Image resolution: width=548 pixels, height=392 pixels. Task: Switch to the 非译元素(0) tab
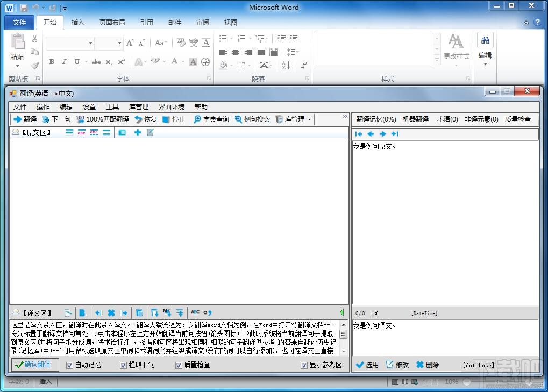481,119
